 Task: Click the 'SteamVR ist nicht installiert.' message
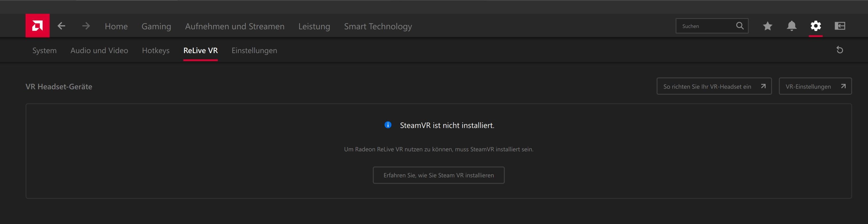pos(447,125)
